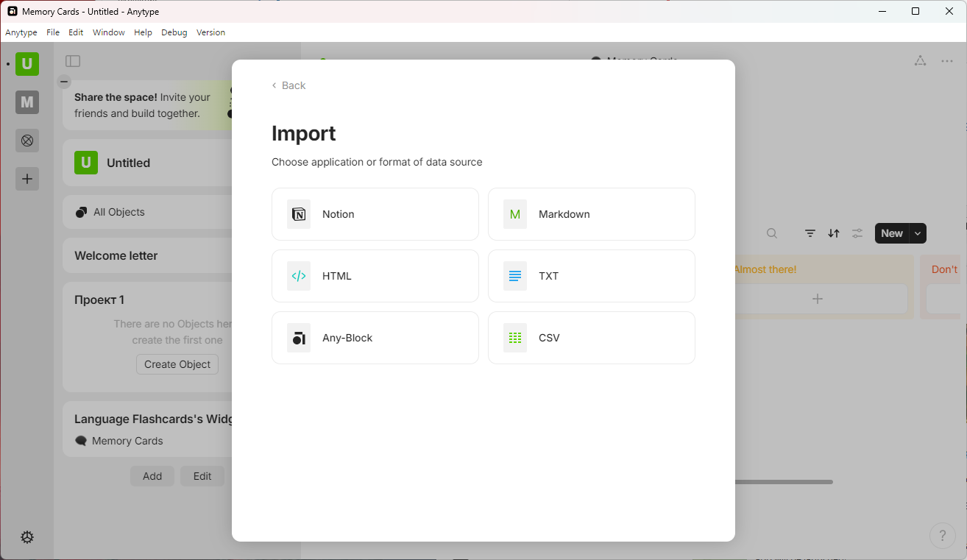Click the Notion logo icon
The width and height of the screenshot is (967, 560).
point(299,214)
